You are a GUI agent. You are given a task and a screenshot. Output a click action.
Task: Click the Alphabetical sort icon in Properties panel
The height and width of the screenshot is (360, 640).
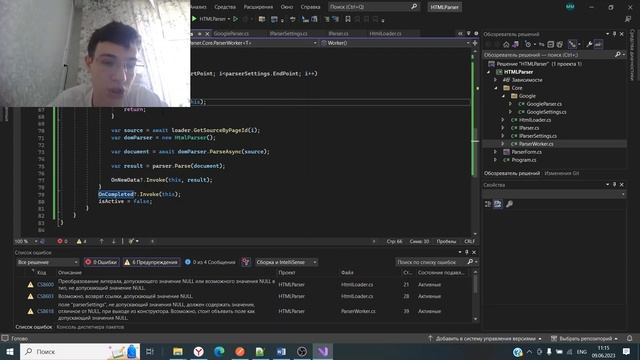point(498,204)
